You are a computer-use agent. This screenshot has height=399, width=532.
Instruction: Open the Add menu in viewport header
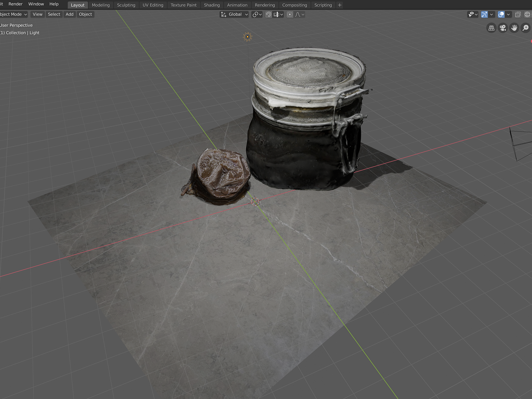pyautogui.click(x=70, y=14)
